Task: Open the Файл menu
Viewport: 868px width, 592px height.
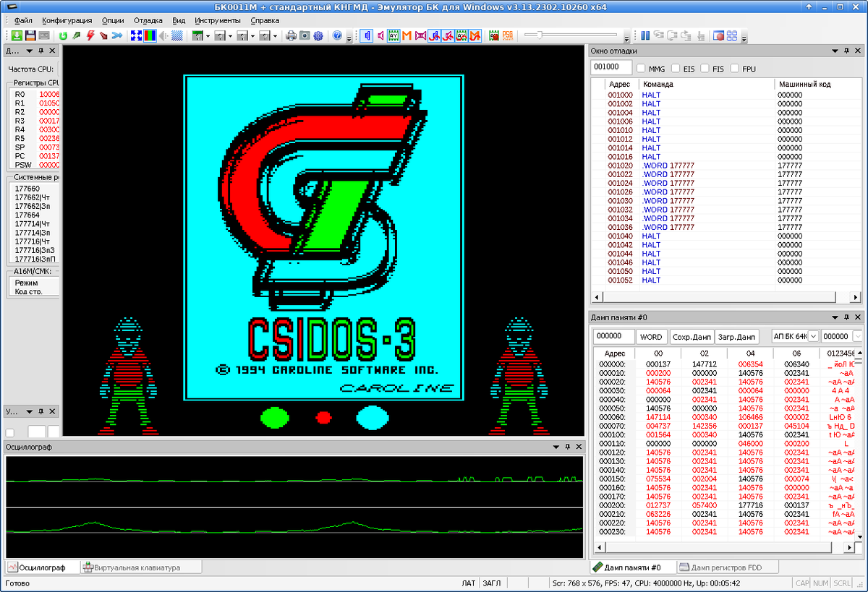Action: point(23,21)
